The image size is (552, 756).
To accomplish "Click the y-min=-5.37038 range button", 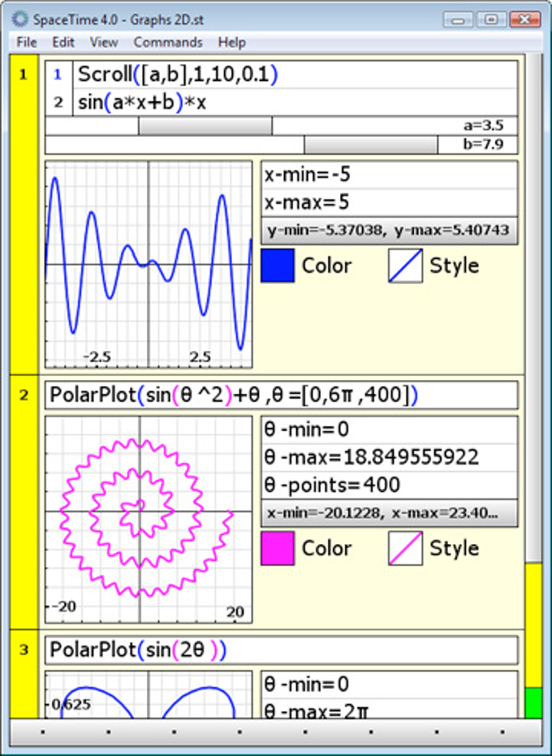I will tap(389, 231).
